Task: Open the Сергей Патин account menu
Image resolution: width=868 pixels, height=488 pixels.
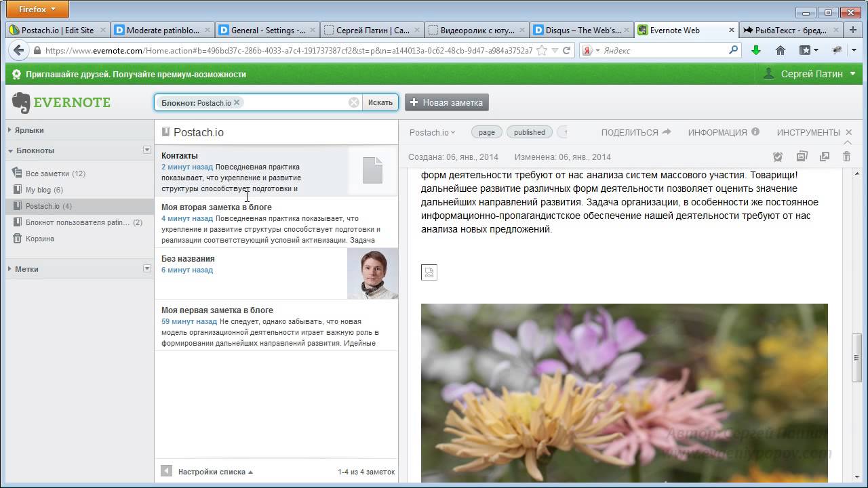Action: click(810, 74)
